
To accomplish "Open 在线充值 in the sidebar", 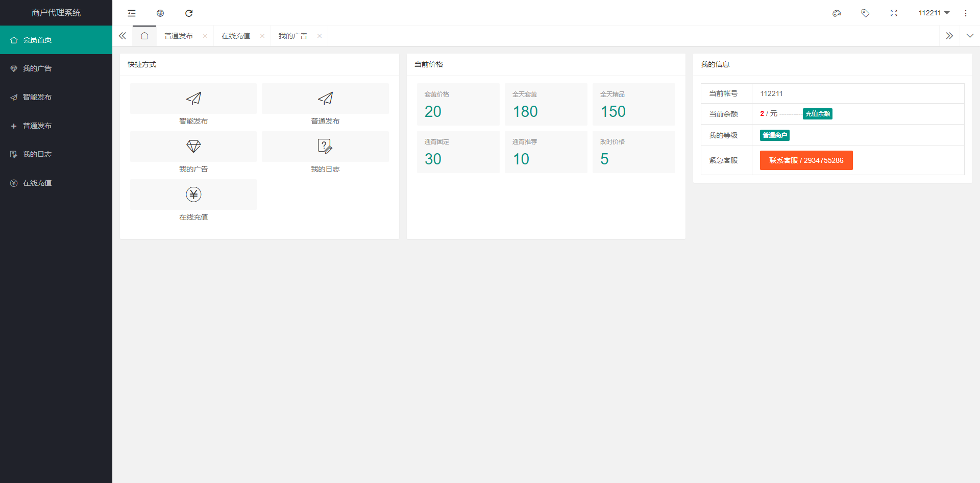I will click(x=56, y=183).
